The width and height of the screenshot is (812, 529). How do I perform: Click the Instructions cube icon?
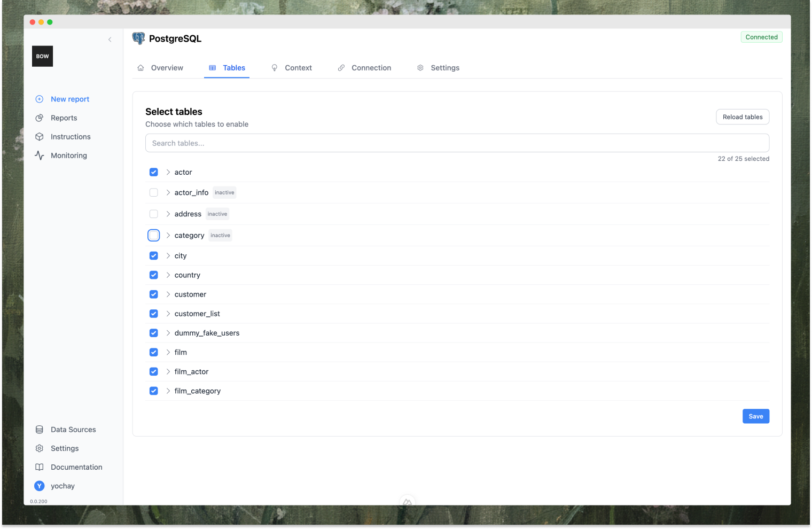(40, 137)
